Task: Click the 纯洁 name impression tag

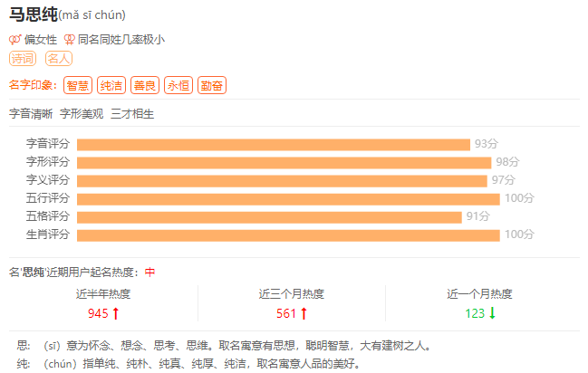Action: (111, 85)
